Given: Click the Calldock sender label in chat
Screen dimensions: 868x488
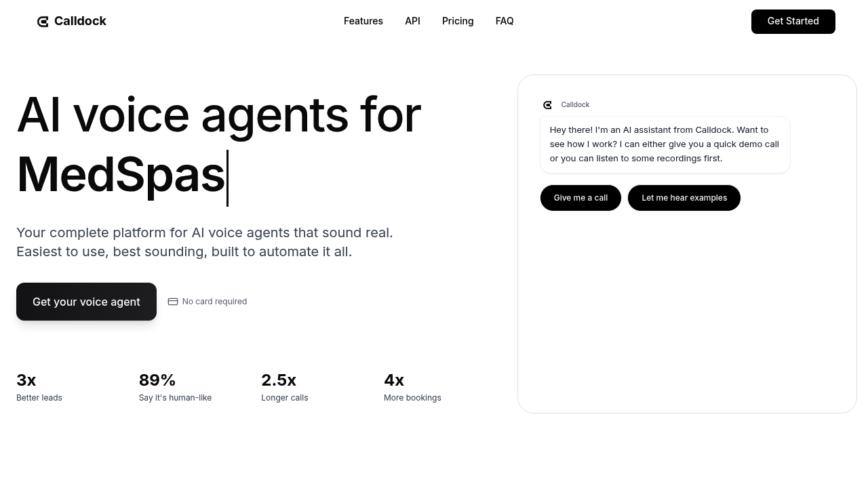Looking at the screenshot, I should [575, 105].
